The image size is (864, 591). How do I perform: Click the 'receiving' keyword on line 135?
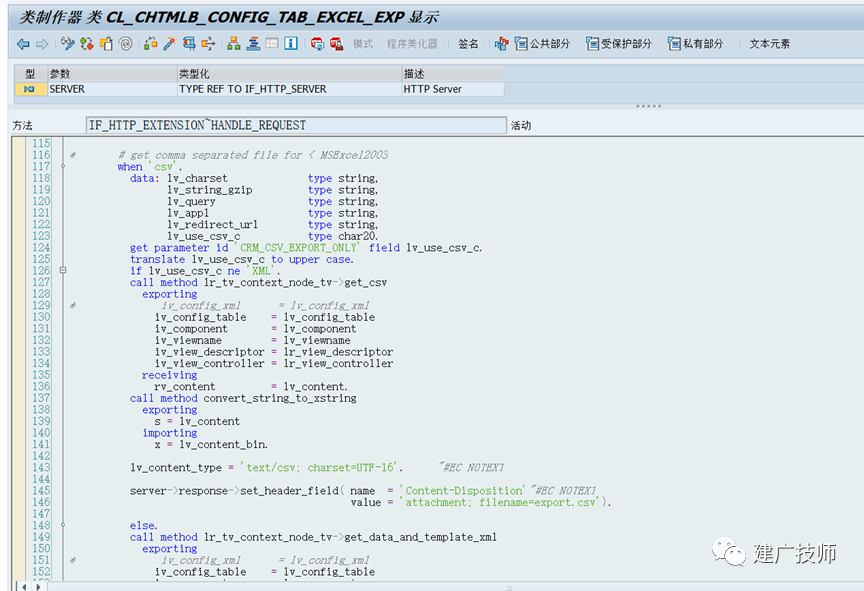170,375
